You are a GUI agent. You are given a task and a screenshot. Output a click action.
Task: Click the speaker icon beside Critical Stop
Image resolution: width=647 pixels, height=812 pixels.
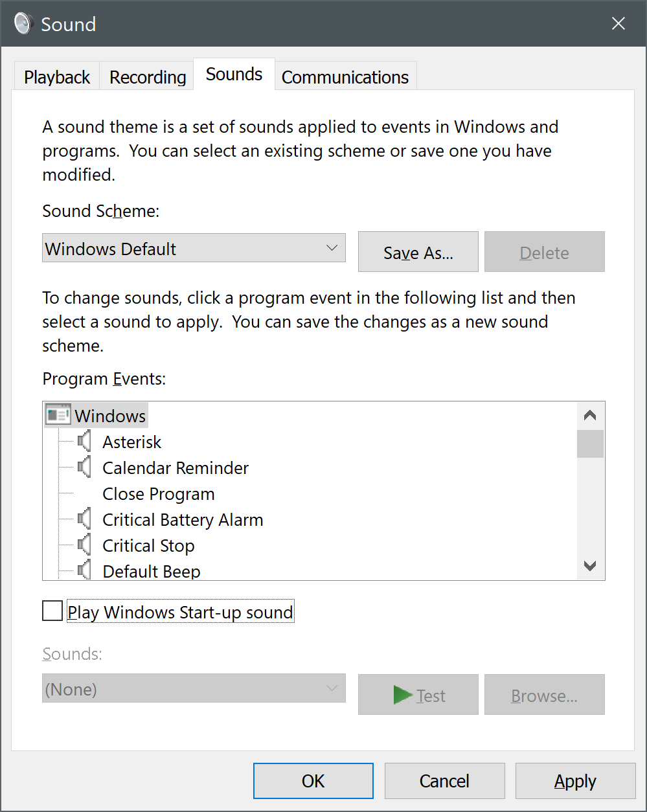pos(84,545)
